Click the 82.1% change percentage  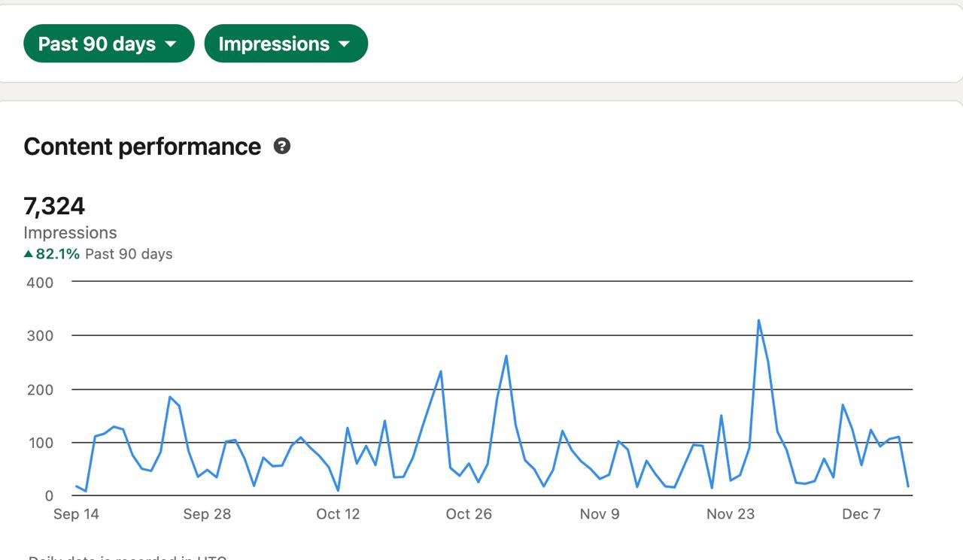[58, 254]
